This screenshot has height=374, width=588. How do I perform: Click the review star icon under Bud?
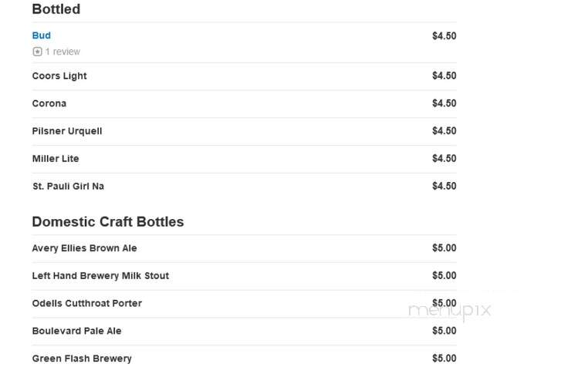pos(37,52)
